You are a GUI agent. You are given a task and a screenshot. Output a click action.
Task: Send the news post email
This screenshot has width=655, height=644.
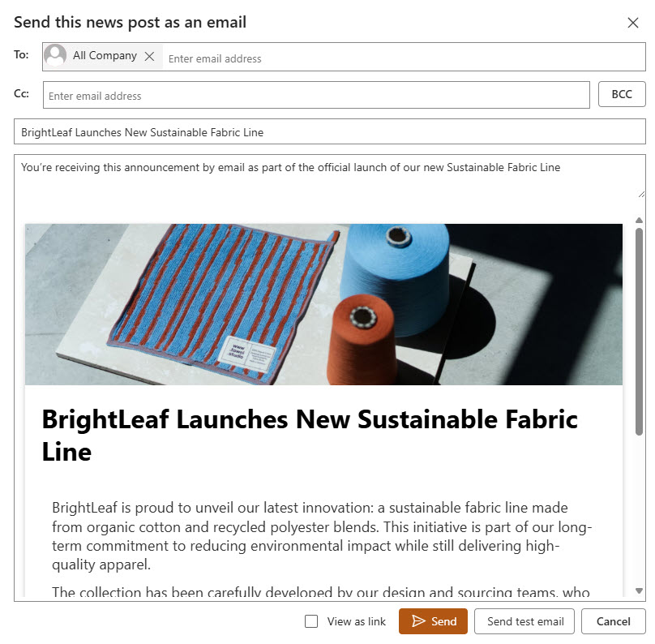(x=433, y=621)
